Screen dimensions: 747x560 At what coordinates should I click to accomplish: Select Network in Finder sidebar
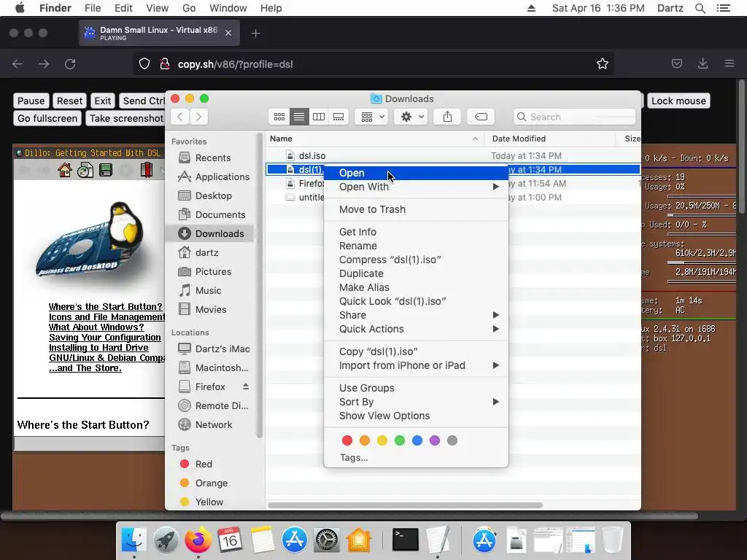(212, 425)
